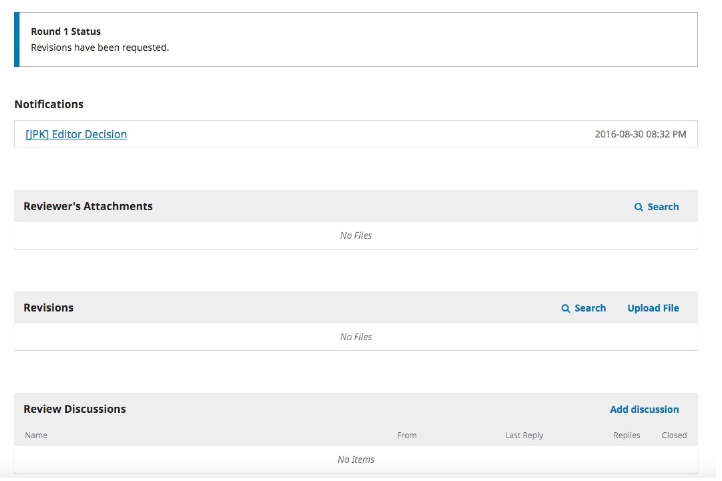Click the No Items row in Review Discussions
Viewport: 722px width, 481px height.
(x=356, y=459)
